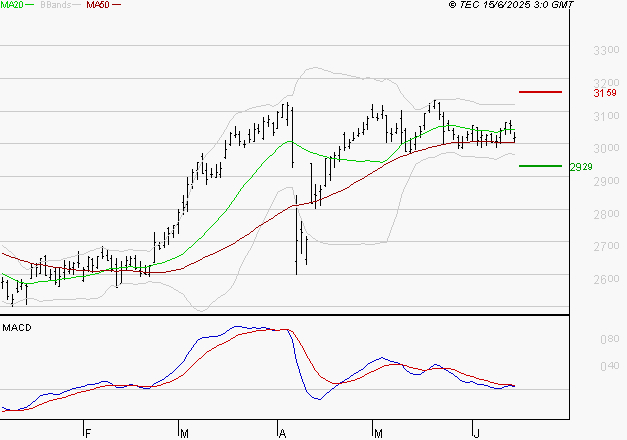Image resolution: width=627 pixels, height=440 pixels.
Task: Click the 080 MACD axis label
Action: click(x=610, y=339)
